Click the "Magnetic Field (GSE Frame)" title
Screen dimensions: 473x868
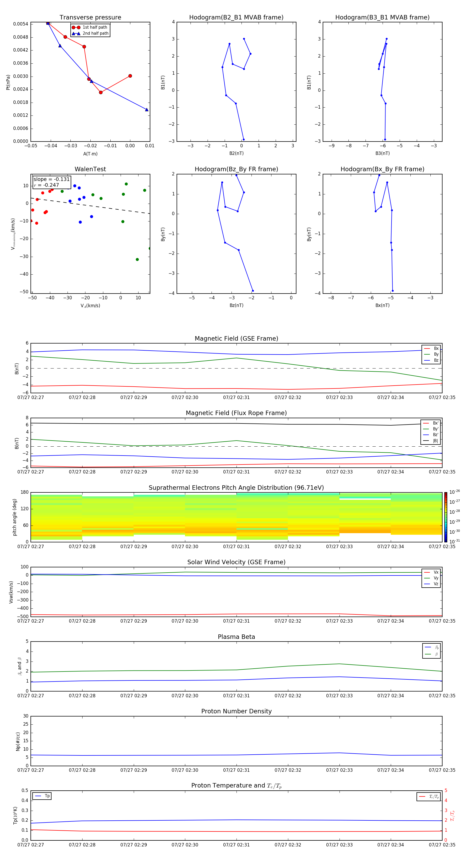pos(236,339)
